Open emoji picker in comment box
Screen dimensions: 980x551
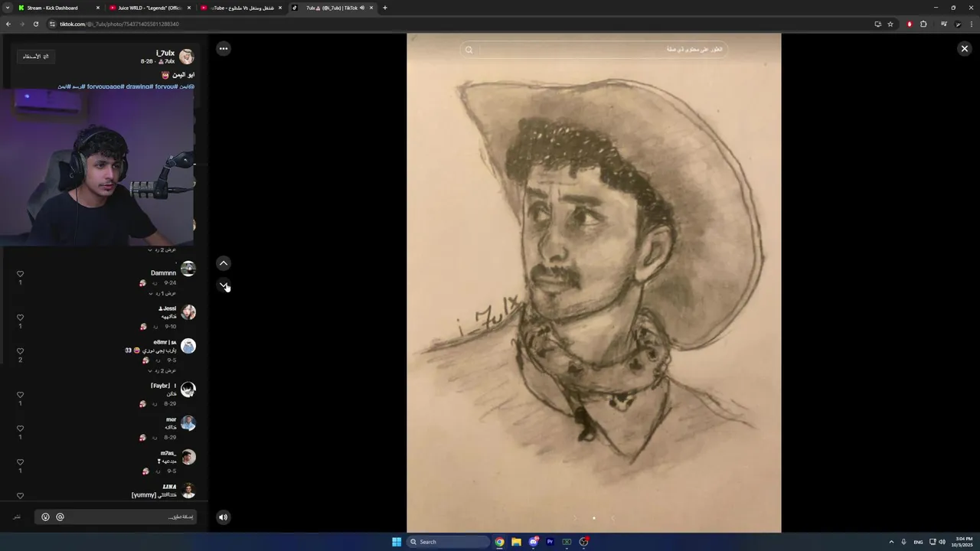(45, 517)
